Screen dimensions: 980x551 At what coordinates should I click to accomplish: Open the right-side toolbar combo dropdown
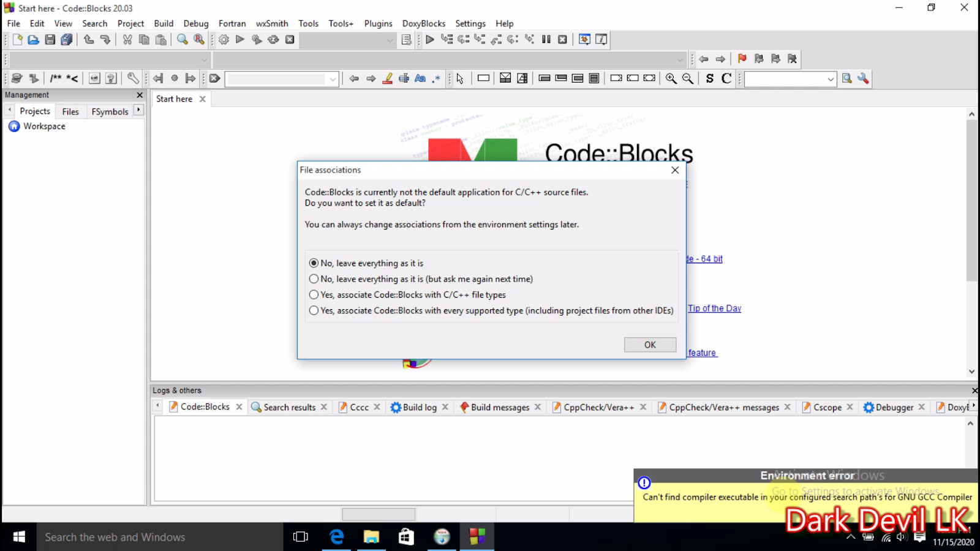click(831, 79)
